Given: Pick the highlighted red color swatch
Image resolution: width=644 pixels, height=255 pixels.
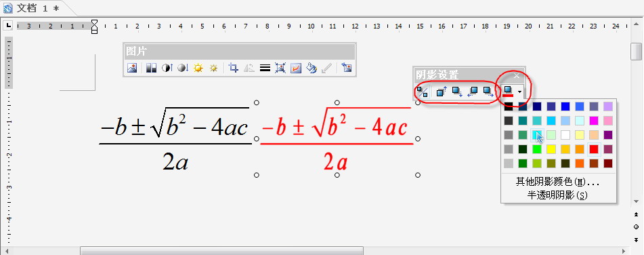Looking at the screenshot, I should (594, 149).
